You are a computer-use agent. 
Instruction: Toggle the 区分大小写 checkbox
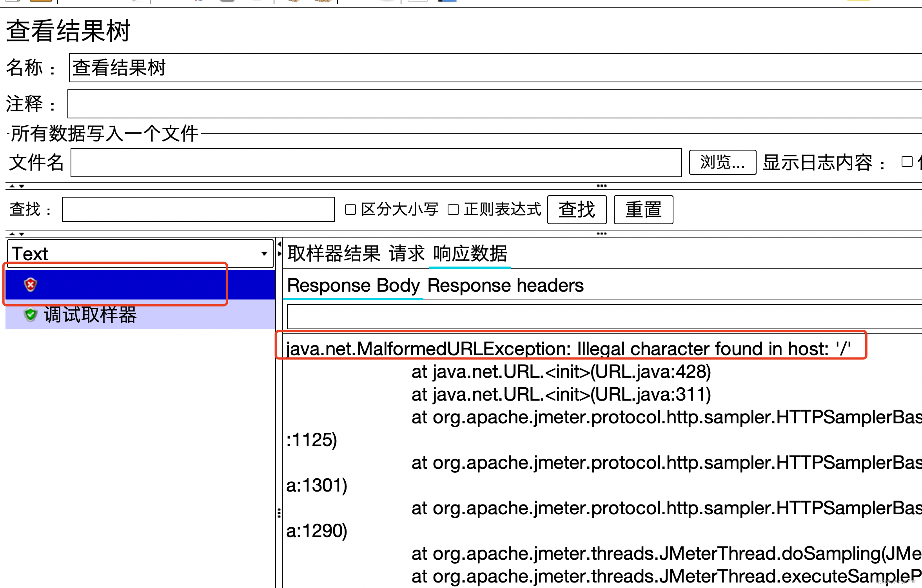[350, 209]
